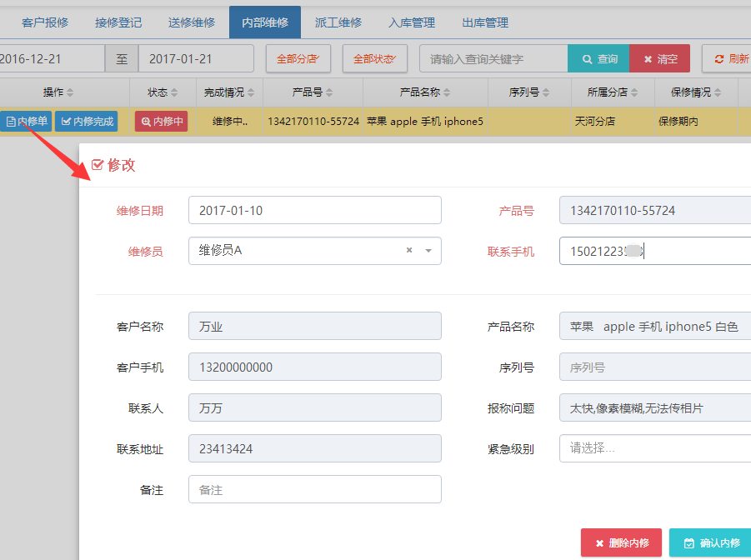This screenshot has height=560, width=751.
Task: Click the 维修日期 date input
Action: pyautogui.click(x=315, y=210)
